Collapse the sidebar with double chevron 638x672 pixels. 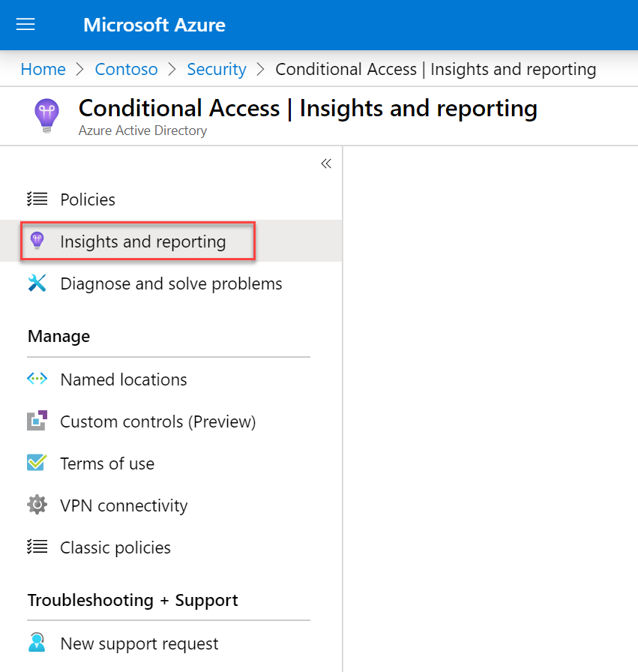tap(326, 163)
